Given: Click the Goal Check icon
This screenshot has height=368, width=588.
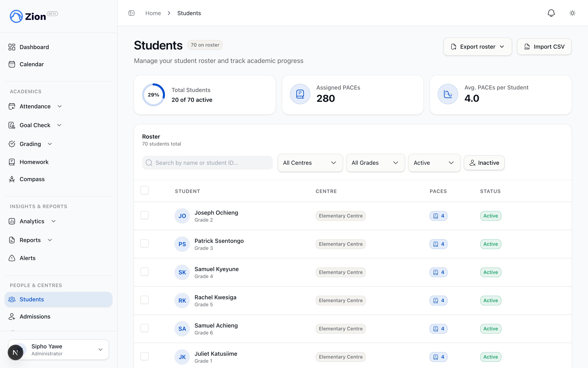Looking at the screenshot, I should 12,125.
